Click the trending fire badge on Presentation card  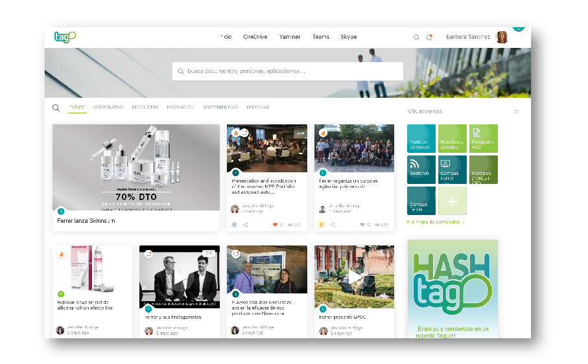tap(236, 133)
